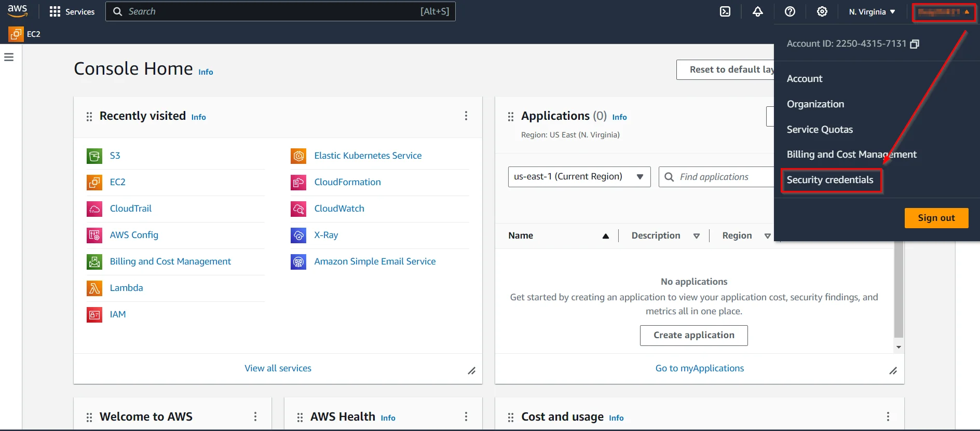Click the Sign out button
The width and height of the screenshot is (980, 431).
936,218
